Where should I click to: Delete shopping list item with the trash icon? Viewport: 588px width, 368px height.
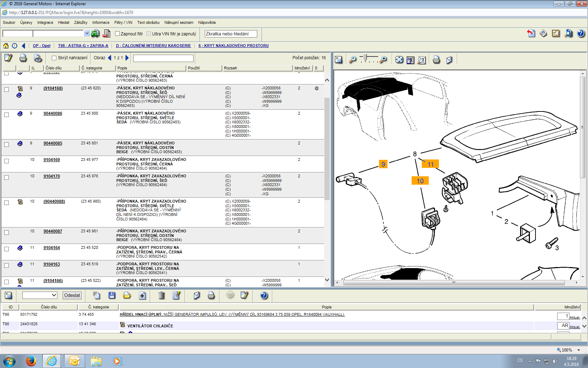click(x=161, y=295)
